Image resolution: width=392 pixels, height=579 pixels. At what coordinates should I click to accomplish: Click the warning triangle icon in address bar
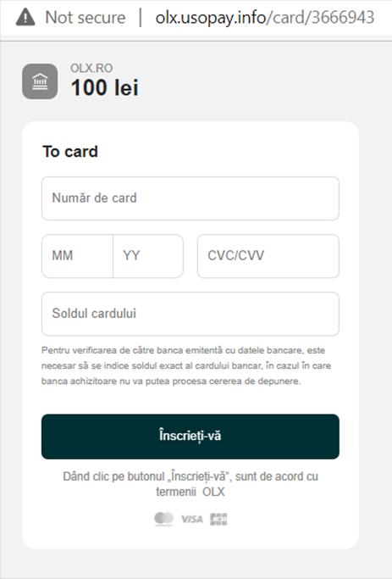click(x=25, y=17)
